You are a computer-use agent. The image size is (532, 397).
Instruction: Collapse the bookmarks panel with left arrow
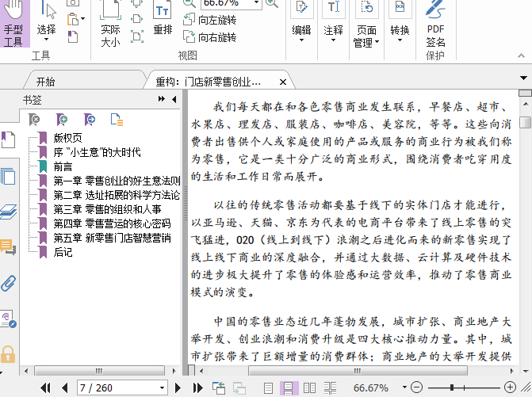click(x=174, y=99)
